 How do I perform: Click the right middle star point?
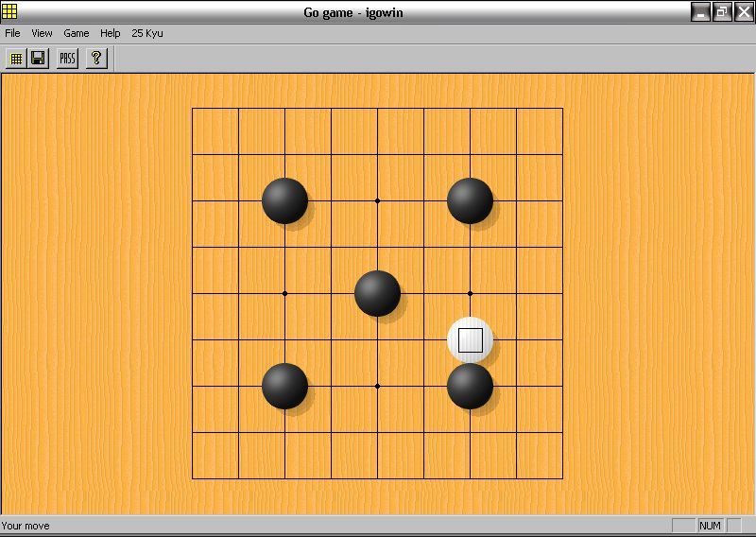470,293
